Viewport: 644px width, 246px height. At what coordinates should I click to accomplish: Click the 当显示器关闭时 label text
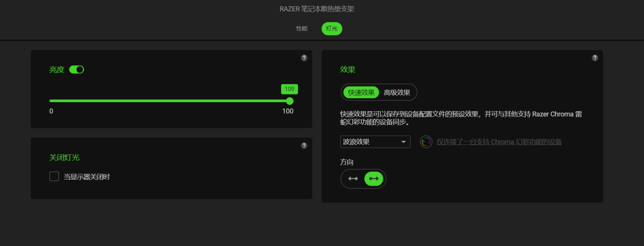pos(87,177)
